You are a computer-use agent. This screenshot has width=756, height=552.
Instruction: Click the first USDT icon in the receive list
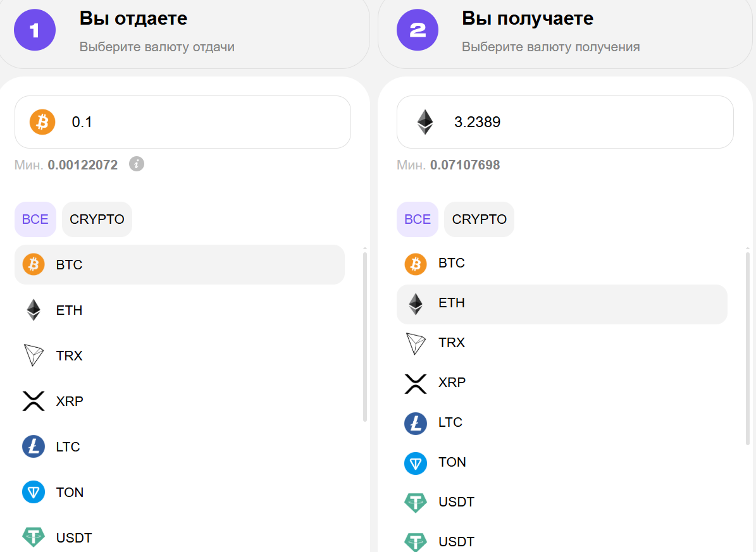[416, 503]
